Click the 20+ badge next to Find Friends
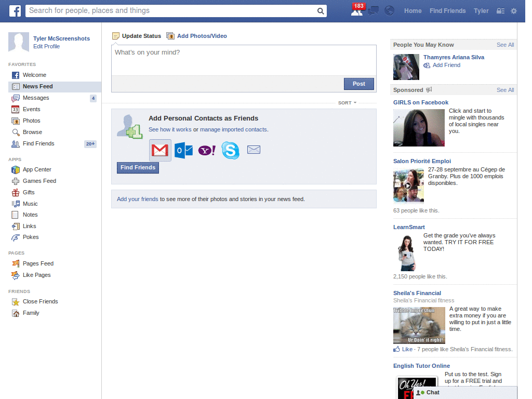 click(90, 144)
